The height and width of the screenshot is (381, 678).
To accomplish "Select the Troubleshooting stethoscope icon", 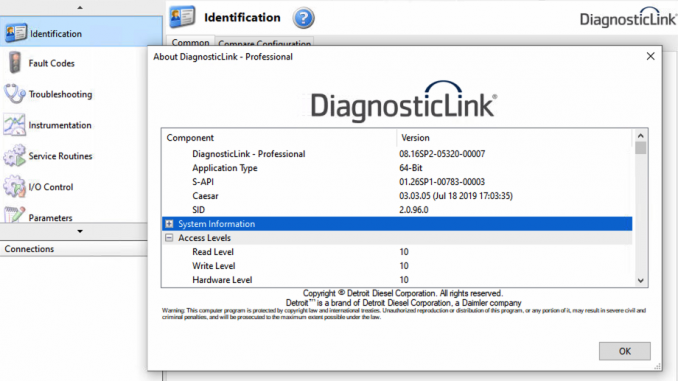I will [x=14, y=94].
